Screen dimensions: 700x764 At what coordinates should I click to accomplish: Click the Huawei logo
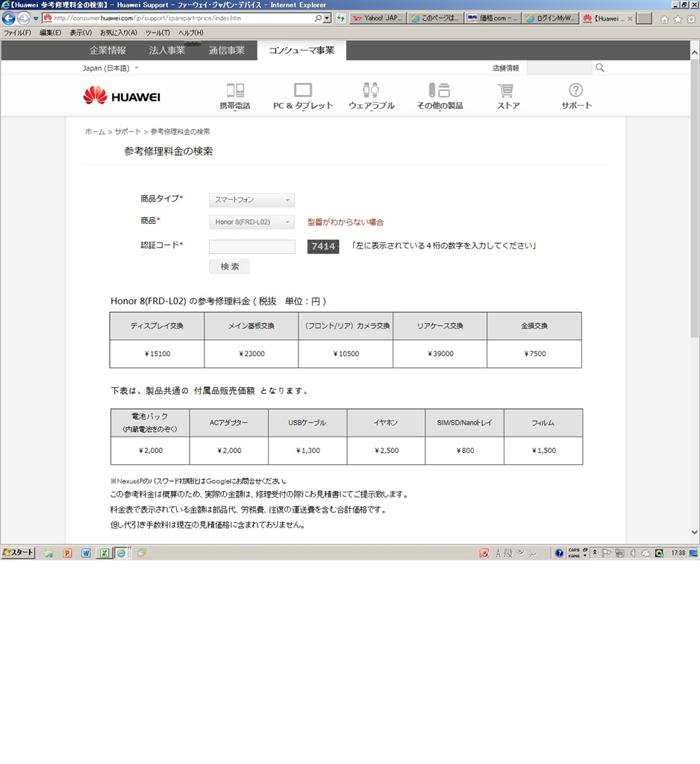point(122,95)
